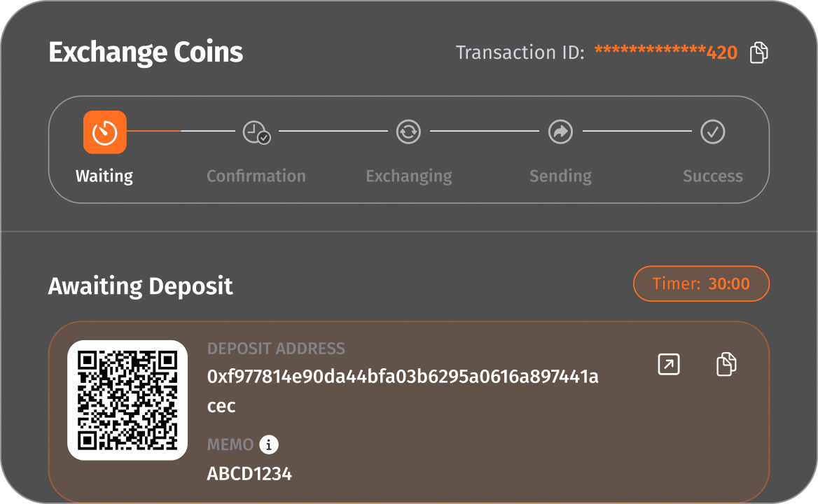
Task: Show MEMO info tooltip icon
Action: (x=269, y=444)
